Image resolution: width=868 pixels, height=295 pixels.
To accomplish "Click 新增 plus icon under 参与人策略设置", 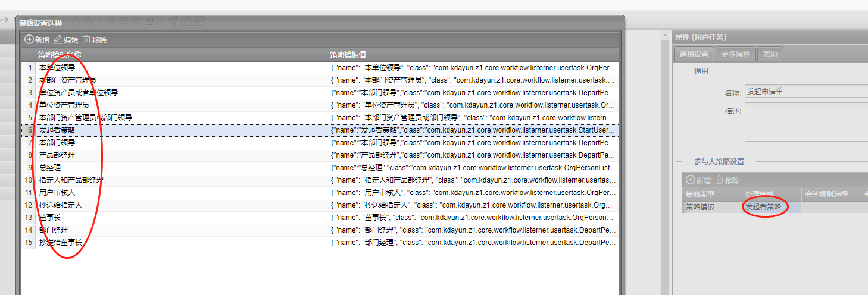I will 691,180.
